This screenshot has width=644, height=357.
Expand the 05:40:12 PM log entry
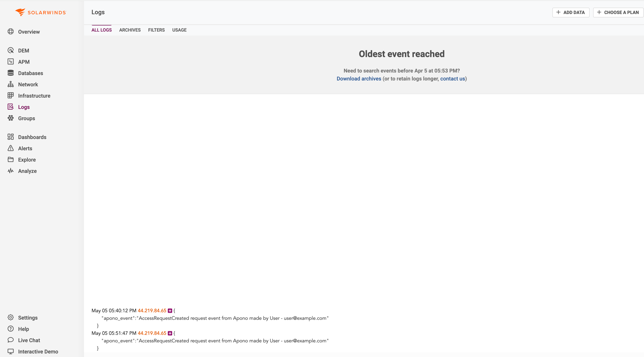tap(170, 311)
